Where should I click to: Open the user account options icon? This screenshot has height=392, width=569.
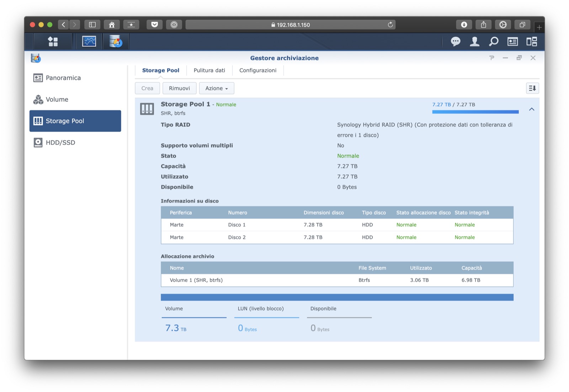tap(474, 42)
